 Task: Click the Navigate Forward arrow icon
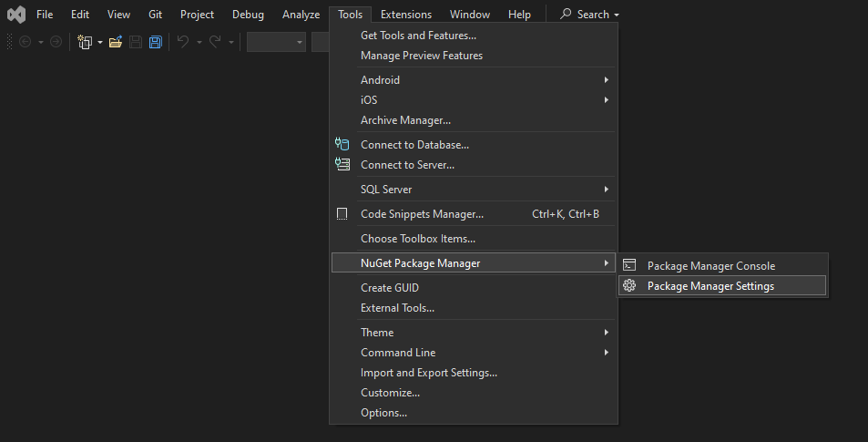pos(56,42)
